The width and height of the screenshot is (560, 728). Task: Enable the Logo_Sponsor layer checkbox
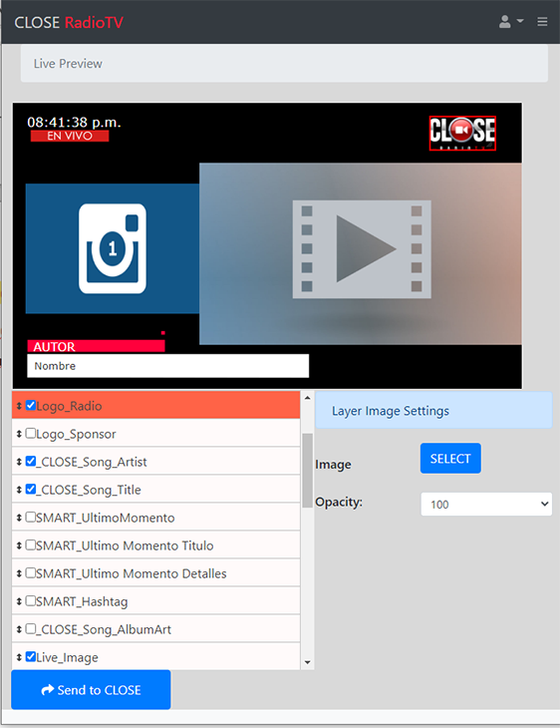[31, 433]
